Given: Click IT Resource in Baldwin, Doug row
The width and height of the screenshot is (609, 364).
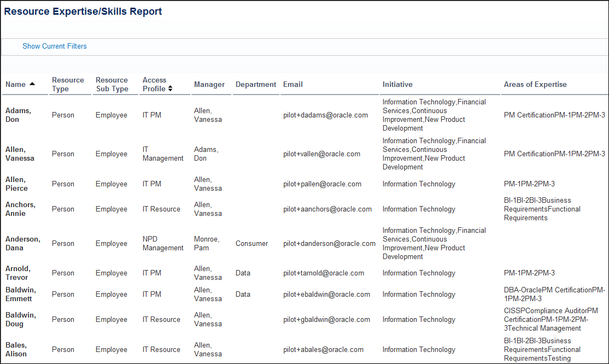Looking at the screenshot, I should click(x=161, y=319).
